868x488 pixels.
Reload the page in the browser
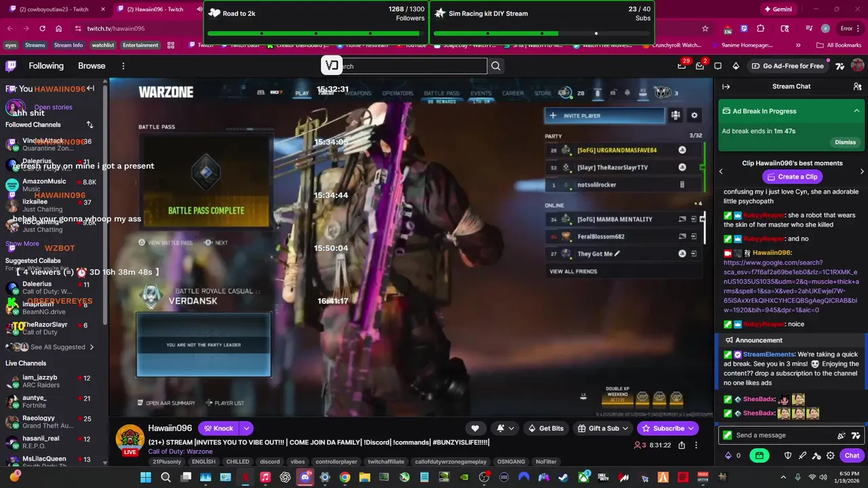click(42, 28)
